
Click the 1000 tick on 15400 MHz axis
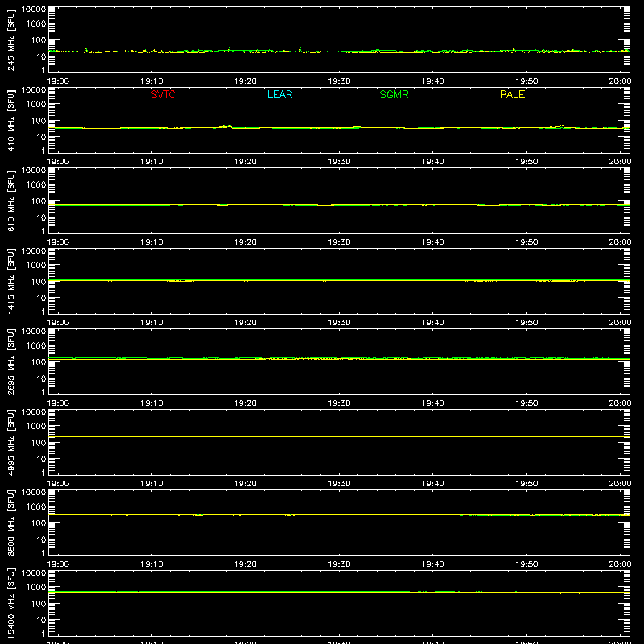pos(36,588)
